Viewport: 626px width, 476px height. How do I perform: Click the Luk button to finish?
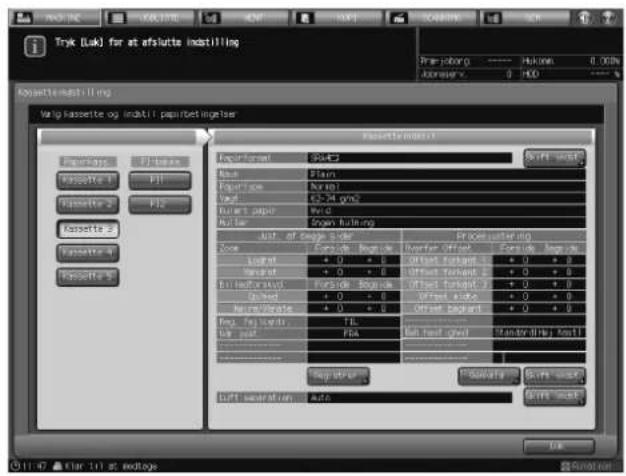coord(559,446)
